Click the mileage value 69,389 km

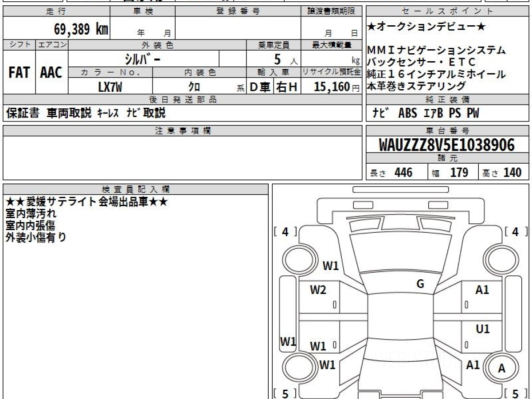[81, 29]
